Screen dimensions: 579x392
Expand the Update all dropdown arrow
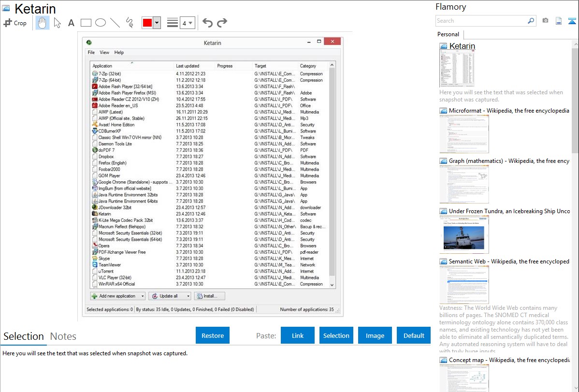tap(188, 296)
